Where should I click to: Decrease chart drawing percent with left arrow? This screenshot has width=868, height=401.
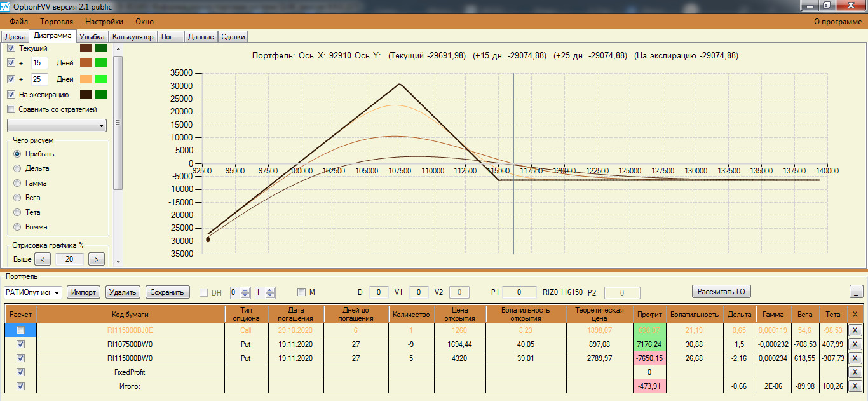pos(42,259)
